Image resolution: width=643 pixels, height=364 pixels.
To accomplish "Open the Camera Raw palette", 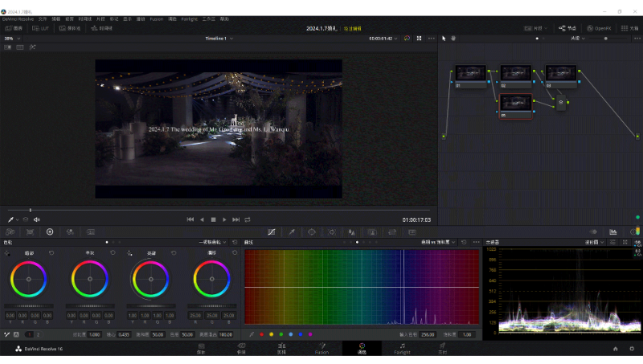I will [x=10, y=232].
